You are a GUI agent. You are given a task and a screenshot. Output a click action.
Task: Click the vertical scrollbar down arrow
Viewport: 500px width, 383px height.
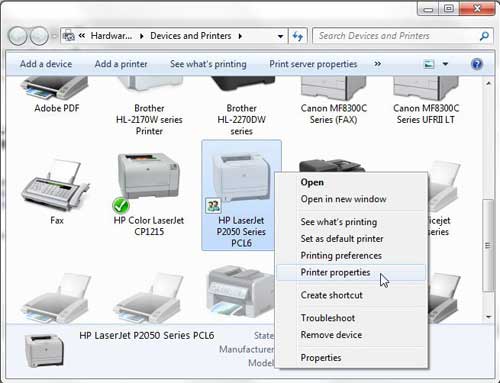point(488,317)
